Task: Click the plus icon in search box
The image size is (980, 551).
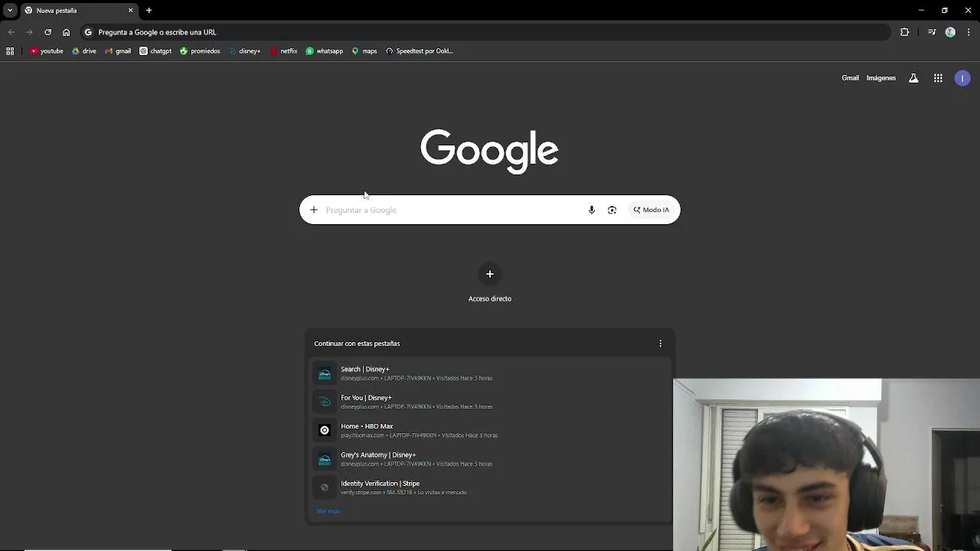Action: 313,210
